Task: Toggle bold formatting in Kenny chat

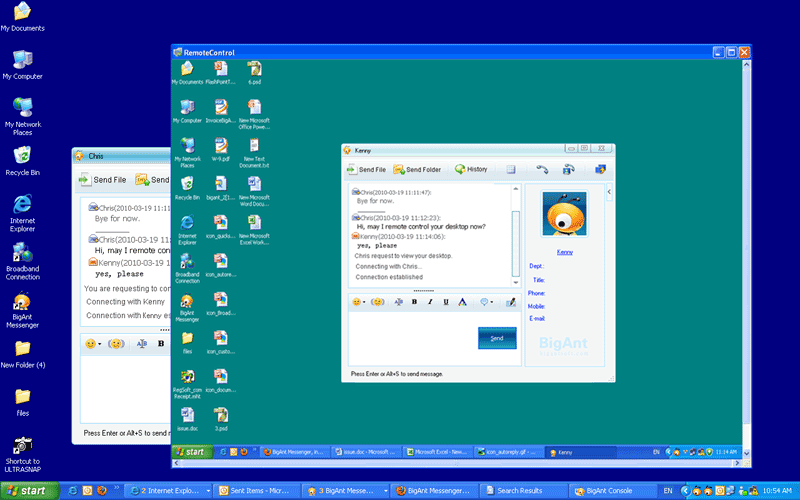Action: [x=414, y=302]
